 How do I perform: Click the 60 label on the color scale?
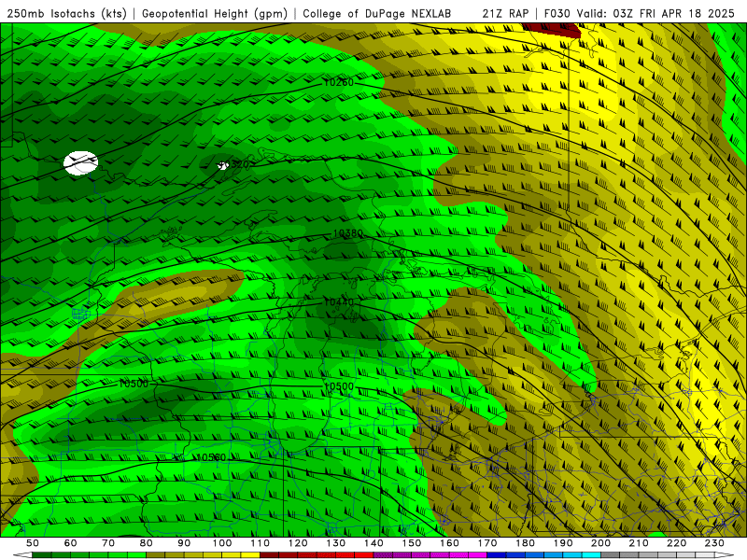coord(70,543)
